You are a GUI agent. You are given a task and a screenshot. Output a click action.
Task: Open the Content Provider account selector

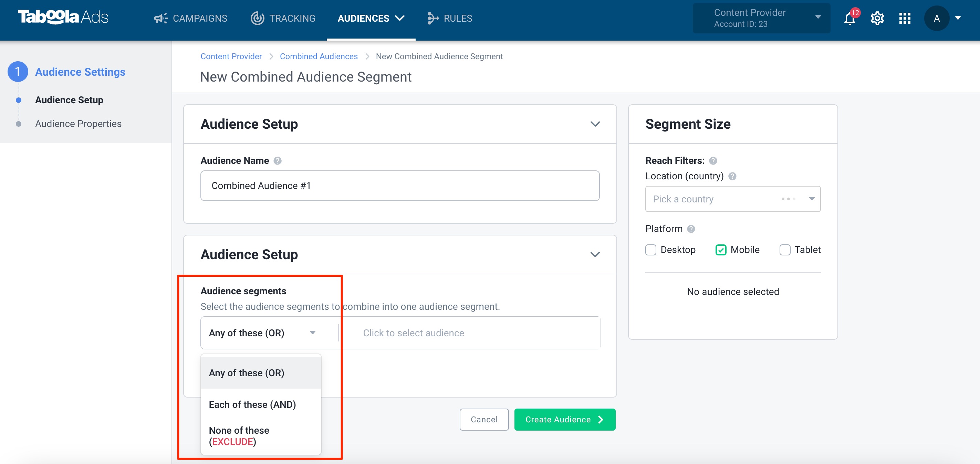761,18
